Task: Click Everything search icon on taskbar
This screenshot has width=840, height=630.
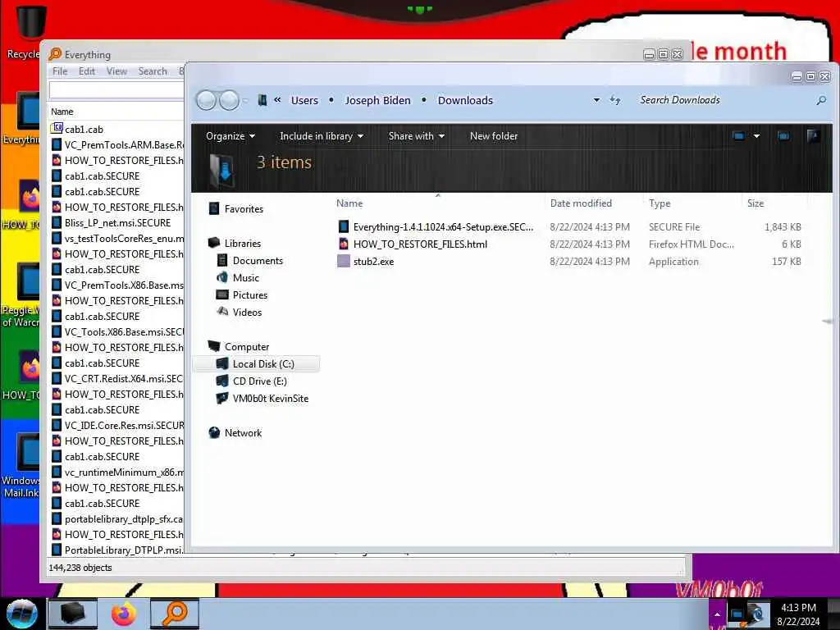Action: pos(175,614)
